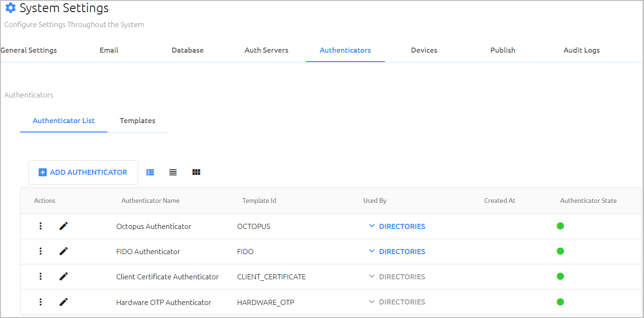Open the Publish tab

[x=503, y=50]
